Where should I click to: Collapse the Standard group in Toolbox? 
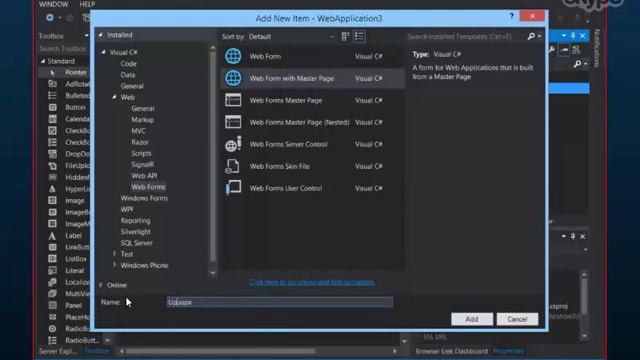(x=43, y=61)
